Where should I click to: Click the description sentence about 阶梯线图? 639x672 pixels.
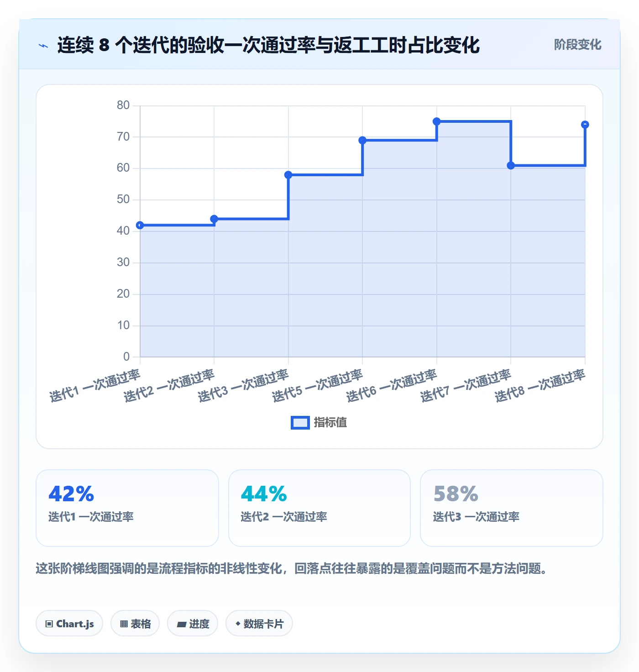coord(292,569)
